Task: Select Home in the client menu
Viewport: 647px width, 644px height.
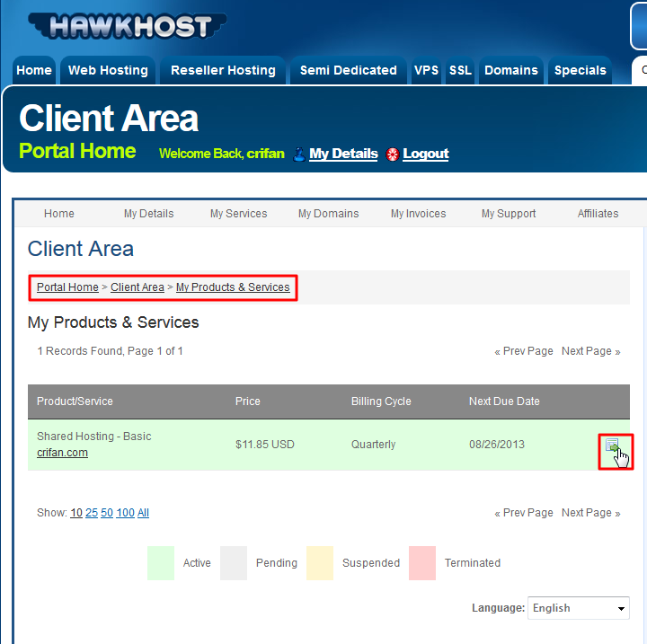Action: click(59, 213)
